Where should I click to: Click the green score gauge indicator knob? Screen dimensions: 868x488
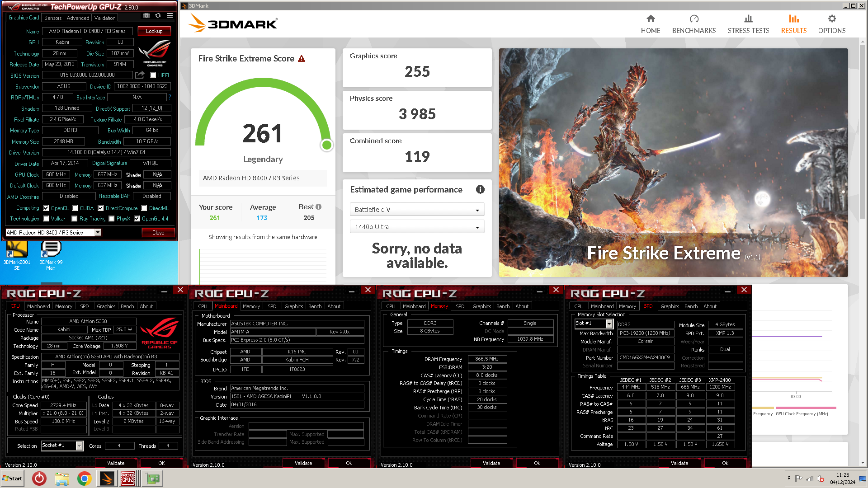point(327,145)
